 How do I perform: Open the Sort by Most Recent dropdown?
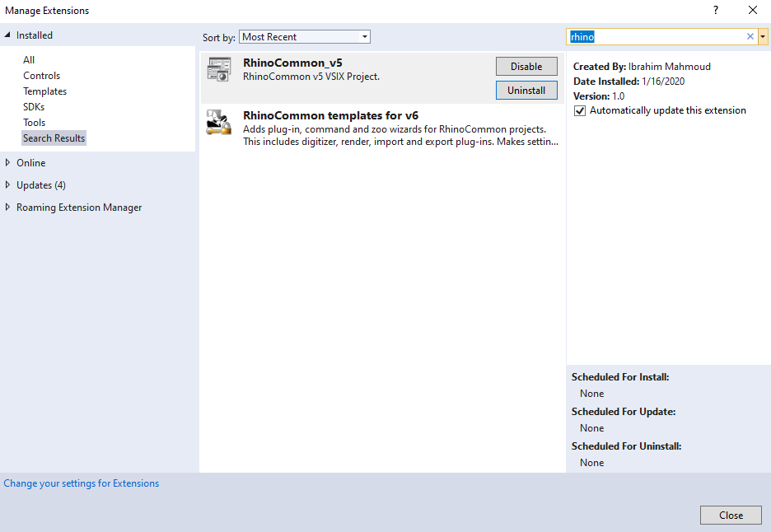pos(305,37)
